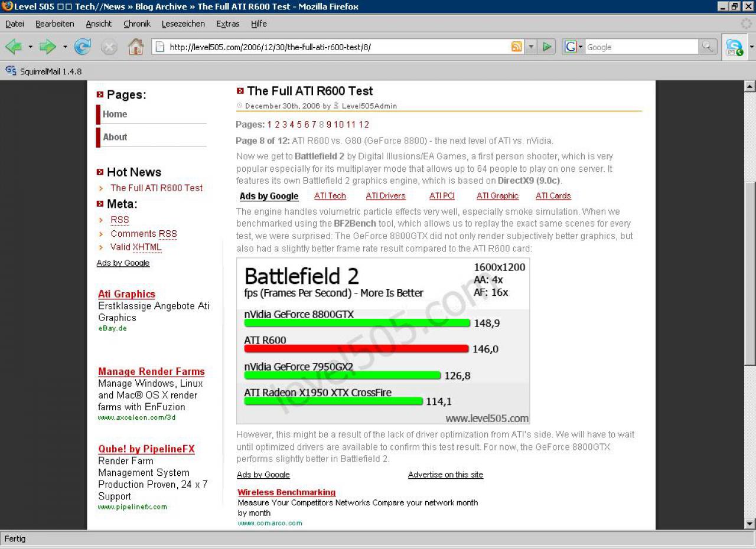Open the SquirrelMail 1.4.8 bookmark
Viewport: 756px width, 549px height.
pyautogui.click(x=43, y=71)
